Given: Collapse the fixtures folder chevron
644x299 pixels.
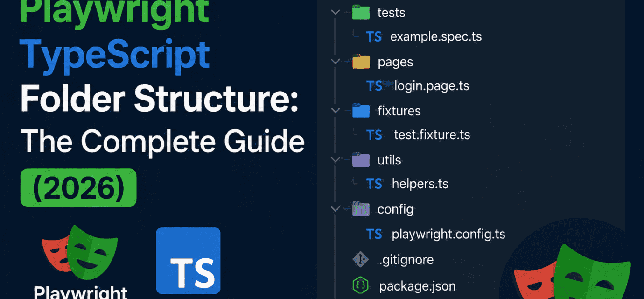Looking at the screenshot, I should [x=335, y=111].
